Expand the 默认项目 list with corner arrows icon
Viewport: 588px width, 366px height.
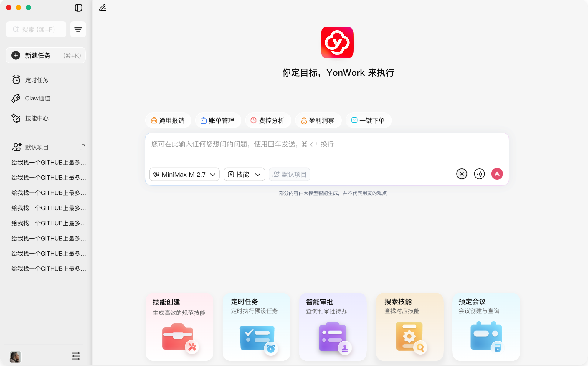(82, 147)
